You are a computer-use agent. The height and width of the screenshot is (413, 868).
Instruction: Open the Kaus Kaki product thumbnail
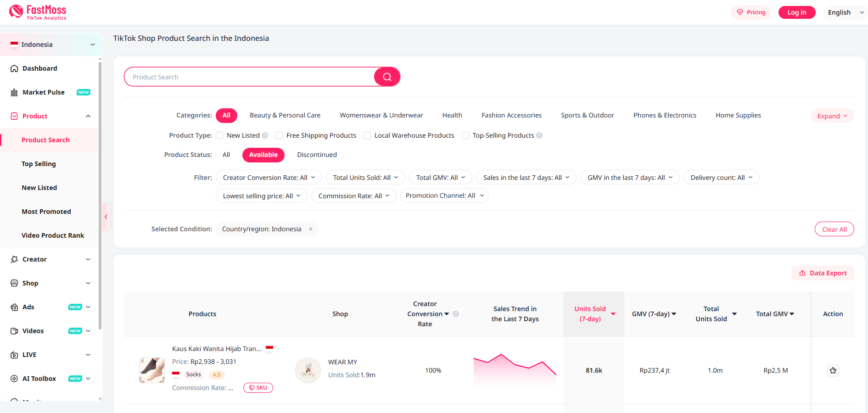(x=152, y=370)
